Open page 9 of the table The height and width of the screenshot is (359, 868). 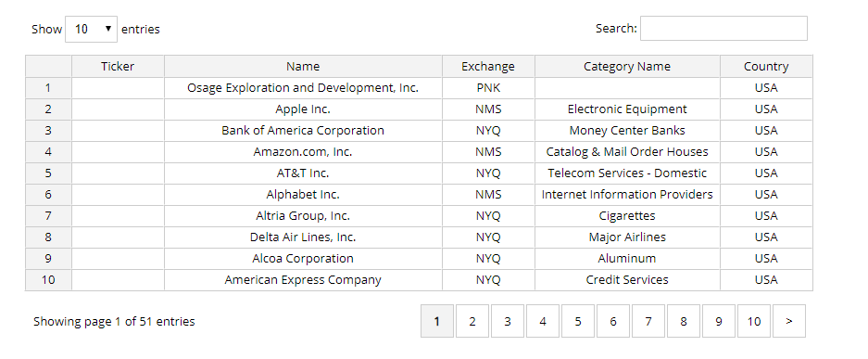point(719,321)
